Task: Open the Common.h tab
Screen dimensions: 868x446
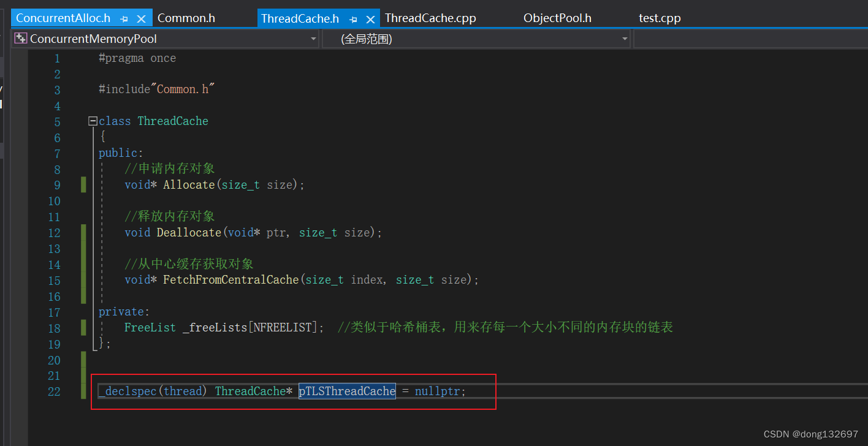Action: pos(186,18)
